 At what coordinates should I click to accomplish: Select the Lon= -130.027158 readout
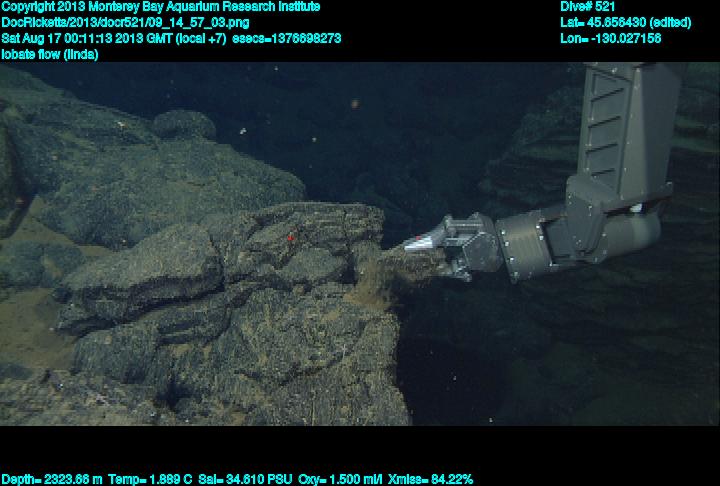click(x=610, y=38)
